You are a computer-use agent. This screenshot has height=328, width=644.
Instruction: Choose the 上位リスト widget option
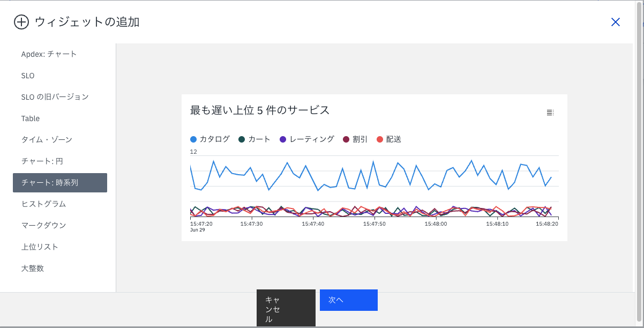[x=40, y=247]
